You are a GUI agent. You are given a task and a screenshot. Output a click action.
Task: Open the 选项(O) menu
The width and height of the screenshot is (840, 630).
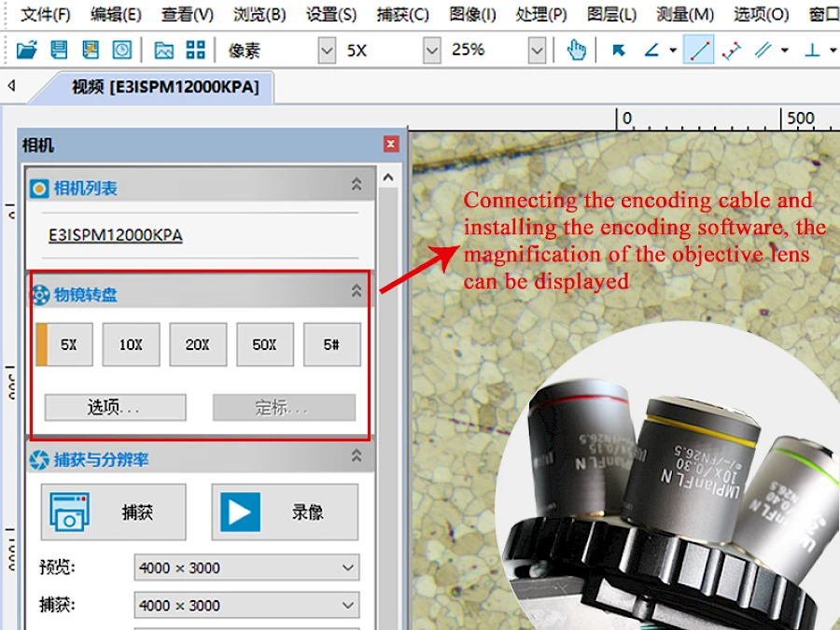pos(762,14)
